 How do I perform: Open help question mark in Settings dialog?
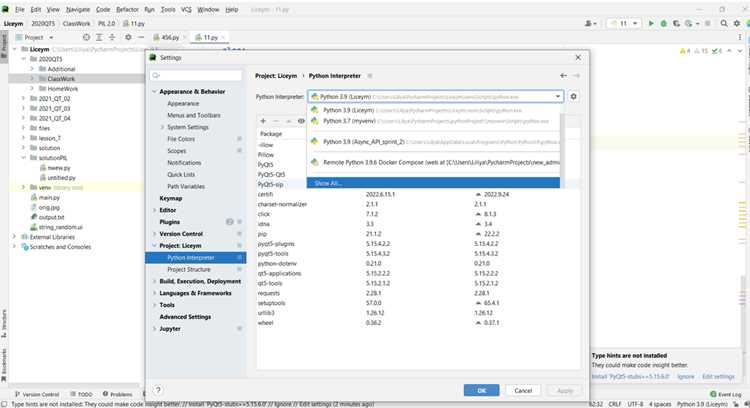point(158,390)
